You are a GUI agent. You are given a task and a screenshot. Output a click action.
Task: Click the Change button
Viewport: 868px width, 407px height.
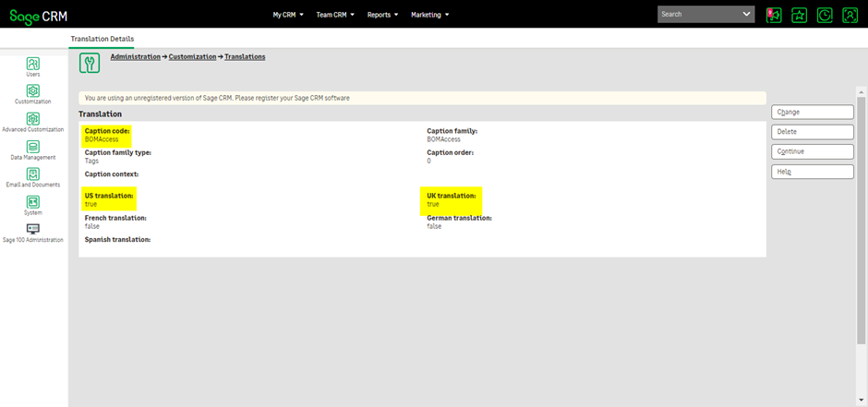[x=813, y=112]
